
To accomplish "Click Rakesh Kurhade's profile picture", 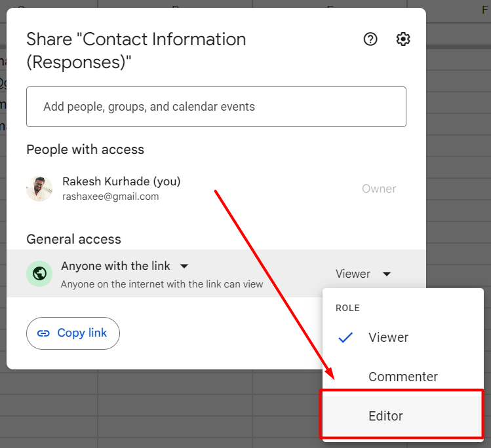I will (x=39, y=189).
